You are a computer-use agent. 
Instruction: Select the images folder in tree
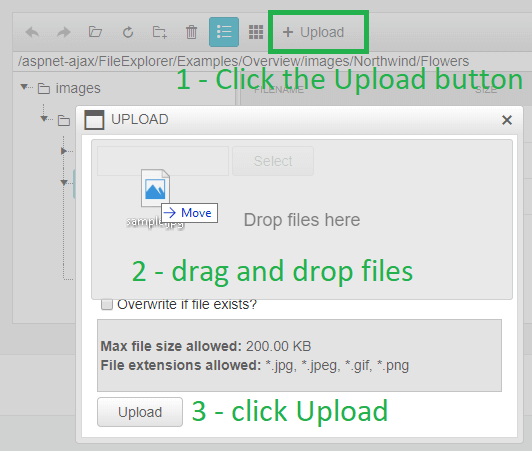tap(78, 88)
